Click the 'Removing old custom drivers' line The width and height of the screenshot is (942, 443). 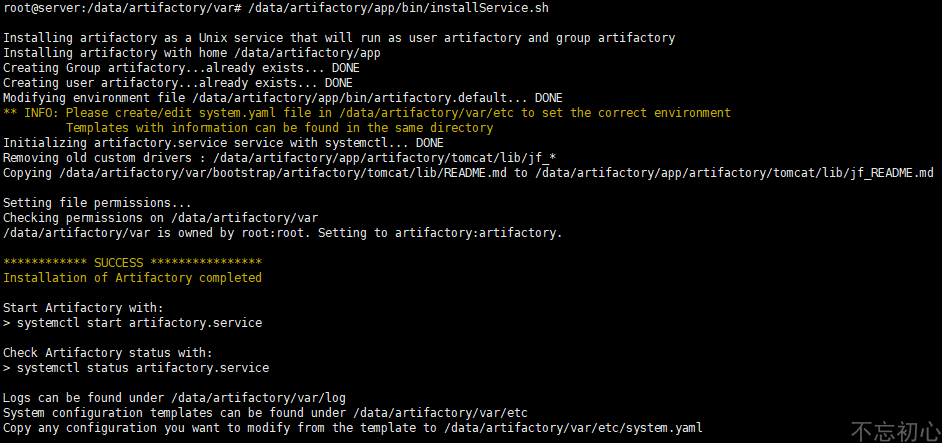coord(279,158)
